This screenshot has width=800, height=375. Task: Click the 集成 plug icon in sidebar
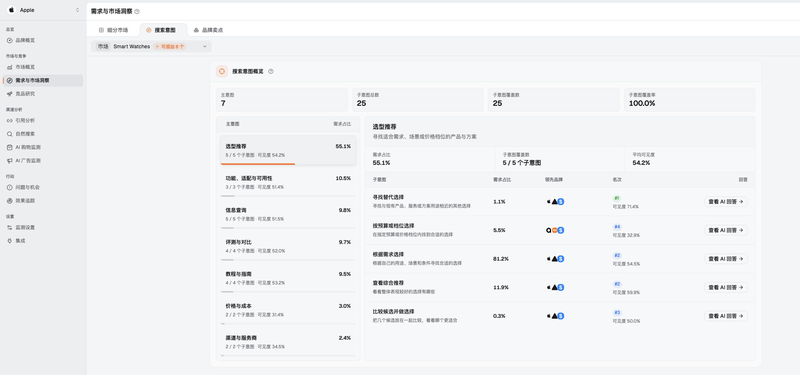pyautogui.click(x=10, y=241)
